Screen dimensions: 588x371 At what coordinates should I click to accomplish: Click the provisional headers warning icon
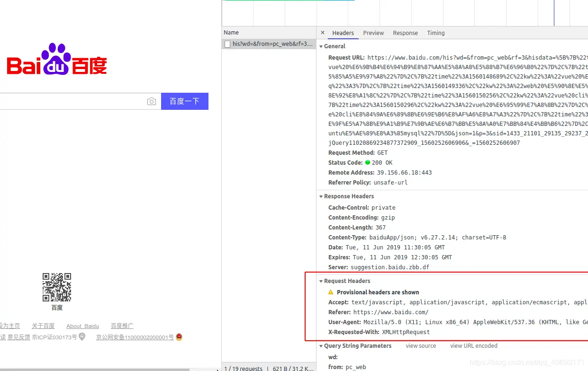(331, 292)
